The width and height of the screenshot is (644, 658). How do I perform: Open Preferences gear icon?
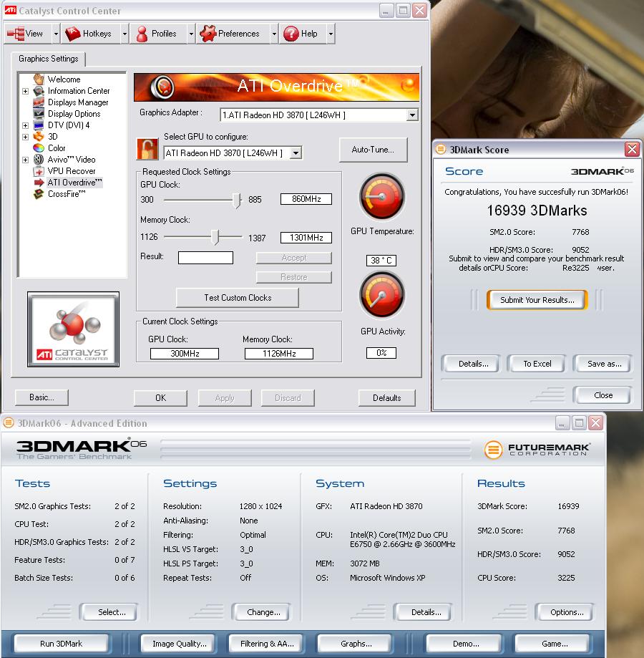208,34
